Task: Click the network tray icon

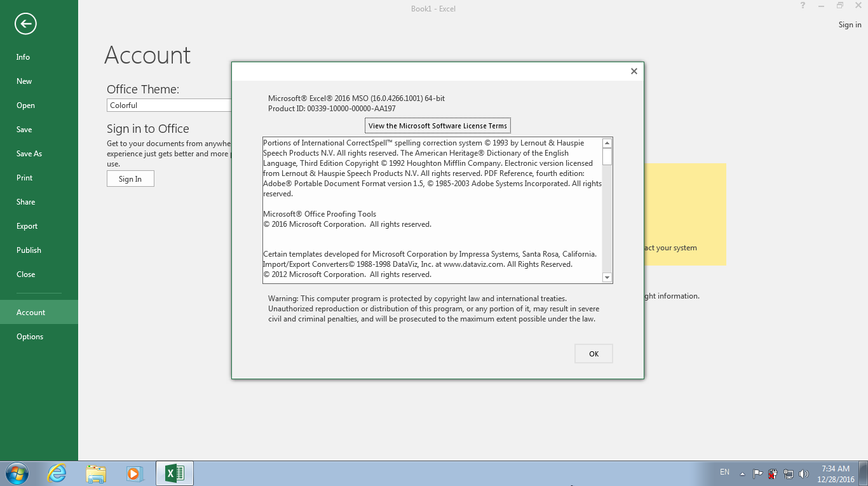Action: [x=789, y=474]
